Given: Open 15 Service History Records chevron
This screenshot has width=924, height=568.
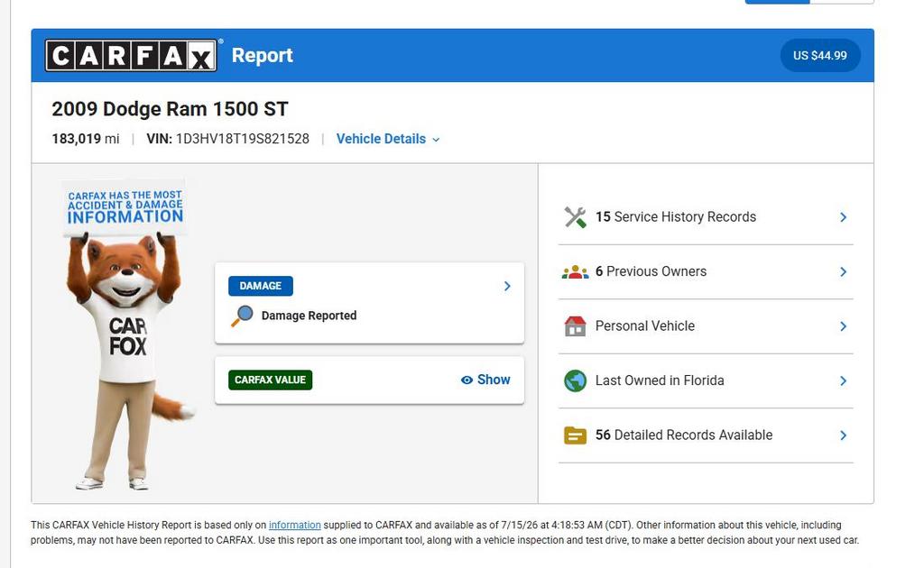Looking at the screenshot, I should (844, 217).
